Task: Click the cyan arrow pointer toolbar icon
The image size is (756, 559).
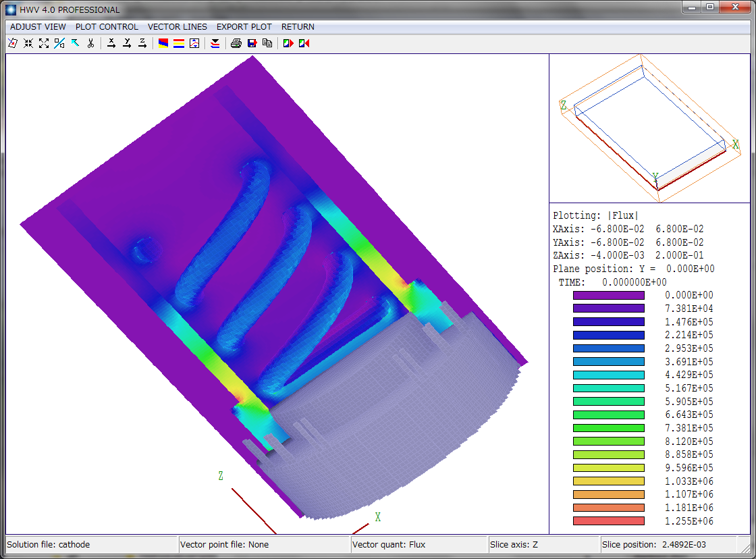Action: click(75, 43)
